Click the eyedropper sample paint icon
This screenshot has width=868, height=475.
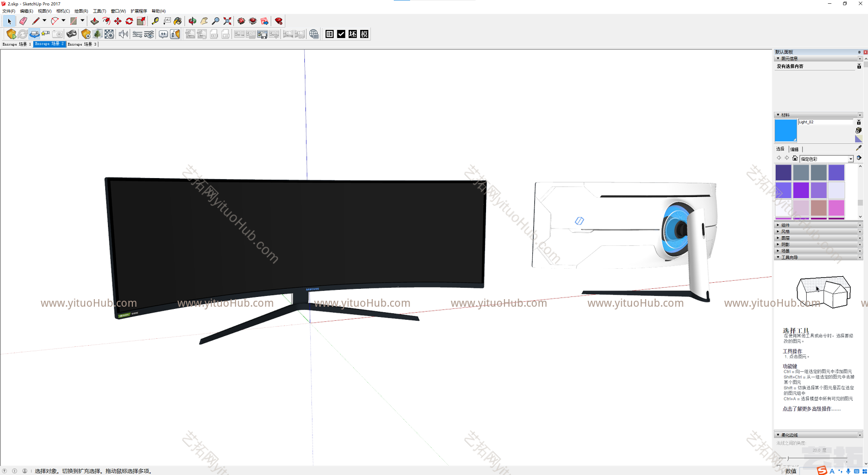point(858,148)
